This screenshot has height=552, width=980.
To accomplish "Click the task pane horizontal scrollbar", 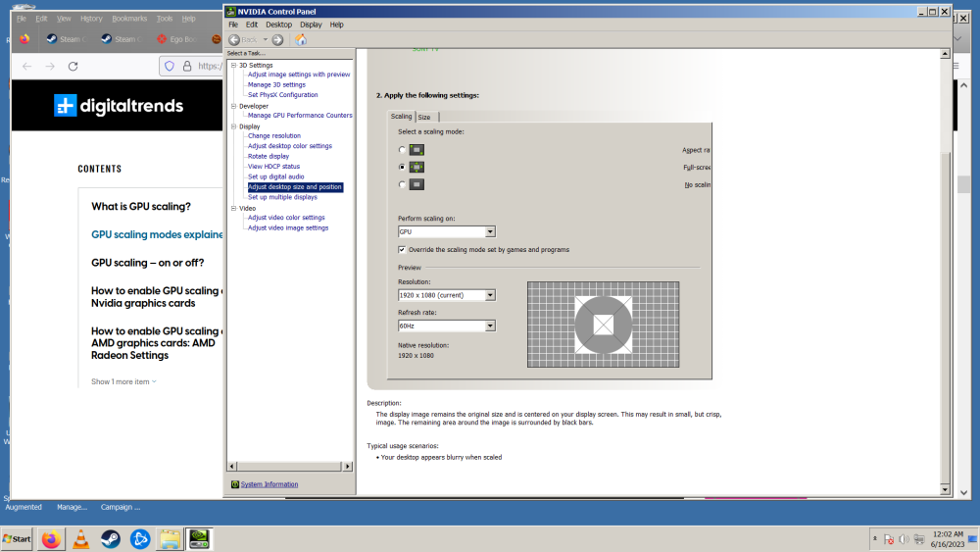I will (290, 466).
